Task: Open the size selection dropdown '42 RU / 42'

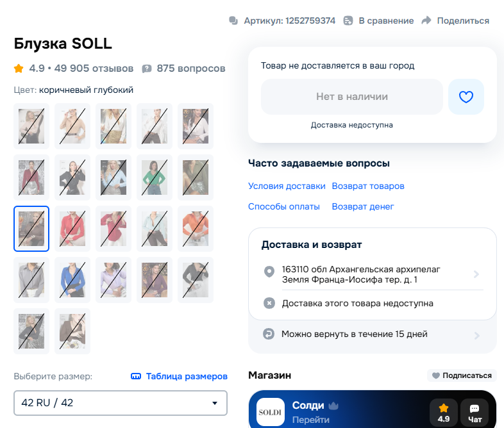Action: 121,402
